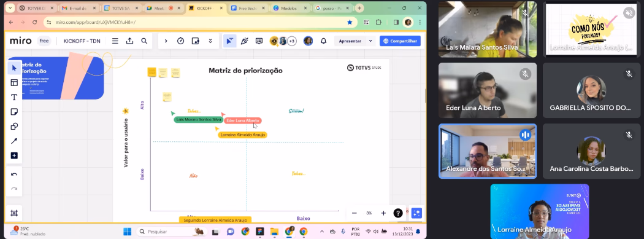Select Alexandre dos Santos video tile

[x=488, y=151]
